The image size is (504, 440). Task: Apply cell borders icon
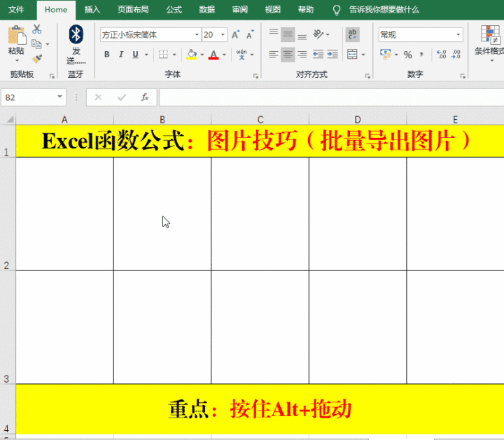[x=163, y=55]
